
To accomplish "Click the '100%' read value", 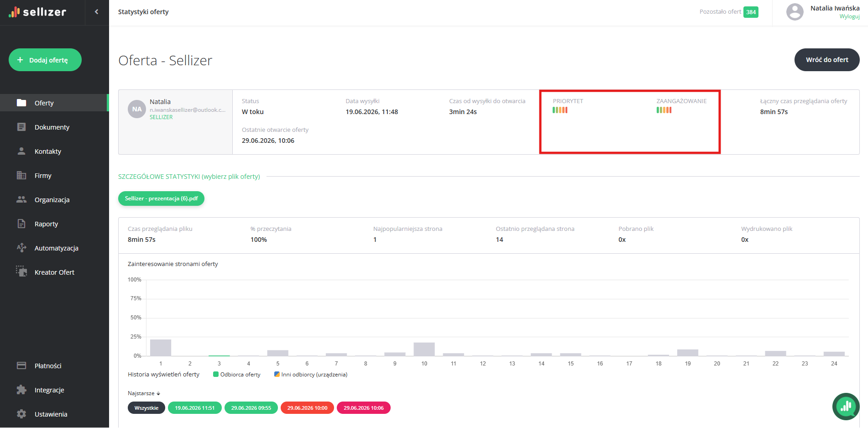I will coord(259,240).
